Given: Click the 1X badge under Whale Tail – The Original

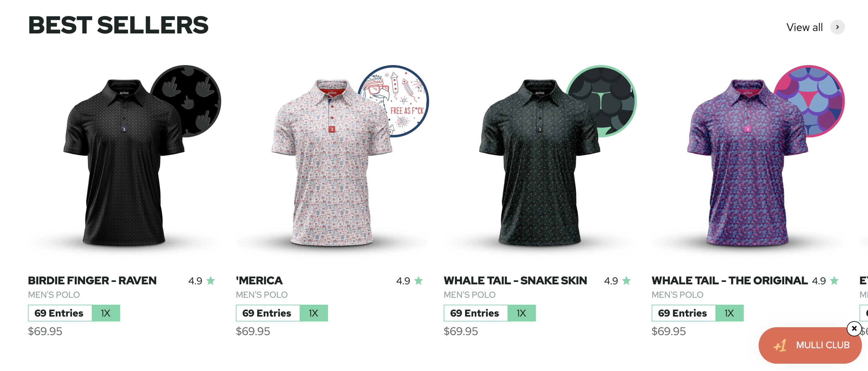Looking at the screenshot, I should (729, 313).
